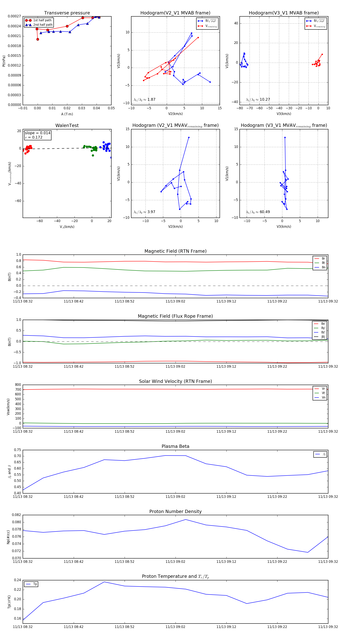Select the 'Vr' legend entry
The width and height of the screenshot is (351, 644).
(x=320, y=389)
